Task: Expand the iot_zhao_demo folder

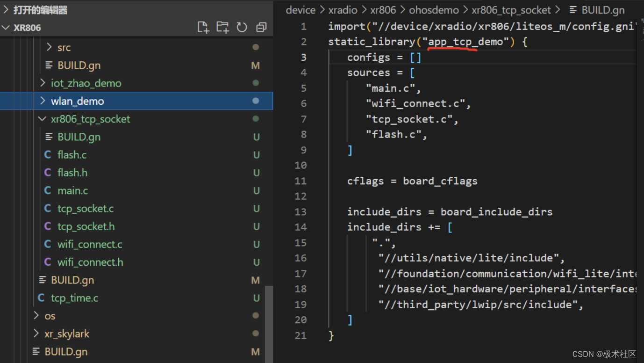Action: coord(43,83)
